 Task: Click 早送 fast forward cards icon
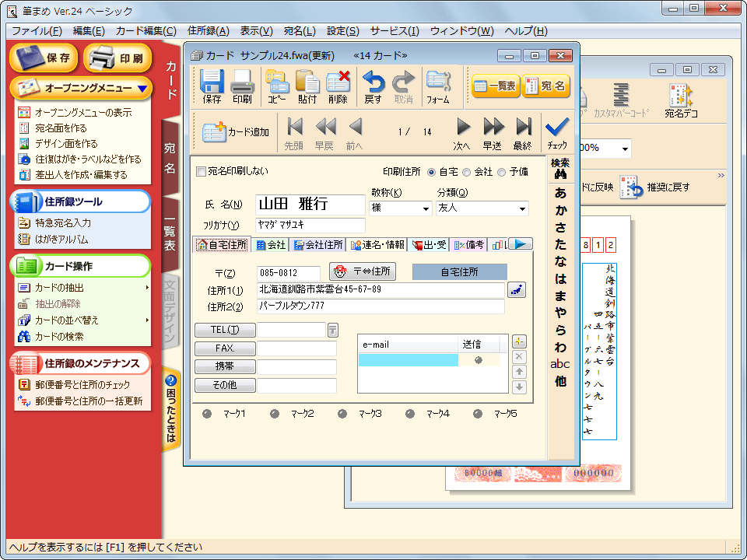(x=492, y=133)
